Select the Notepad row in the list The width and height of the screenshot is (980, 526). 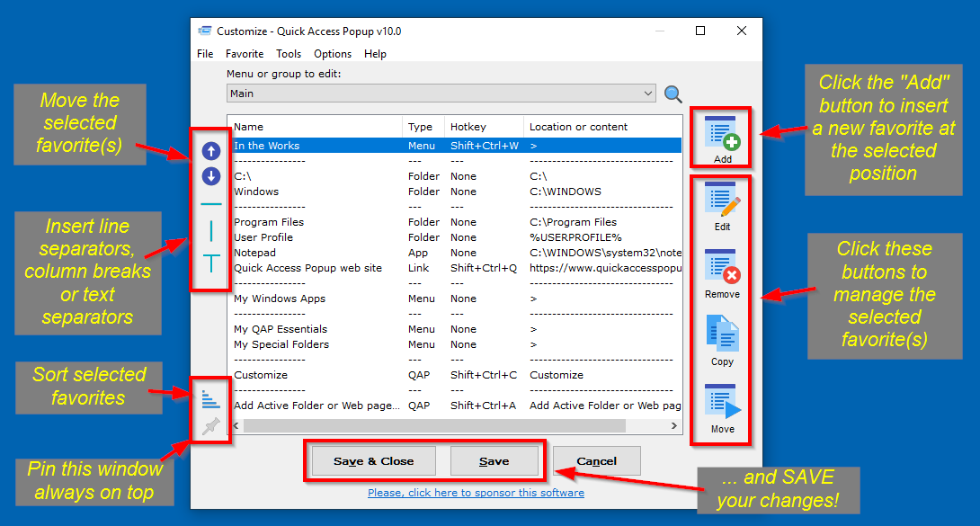pyautogui.click(x=254, y=253)
